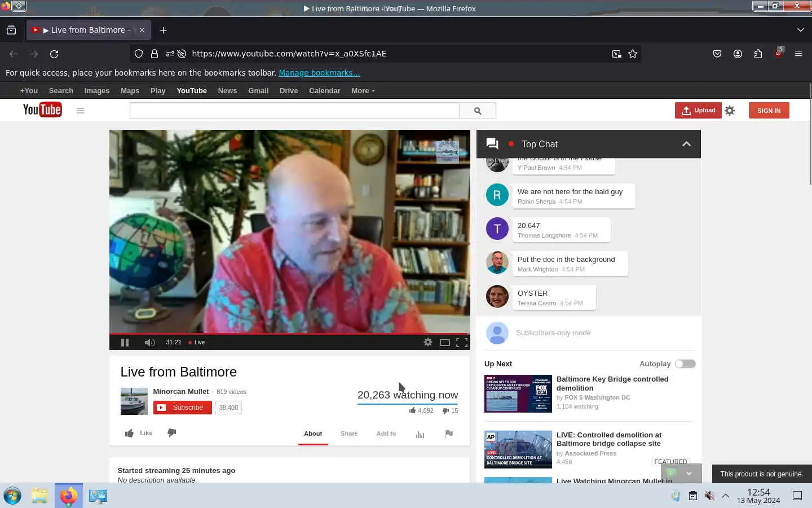Click subscriber count 38,400

228,408
